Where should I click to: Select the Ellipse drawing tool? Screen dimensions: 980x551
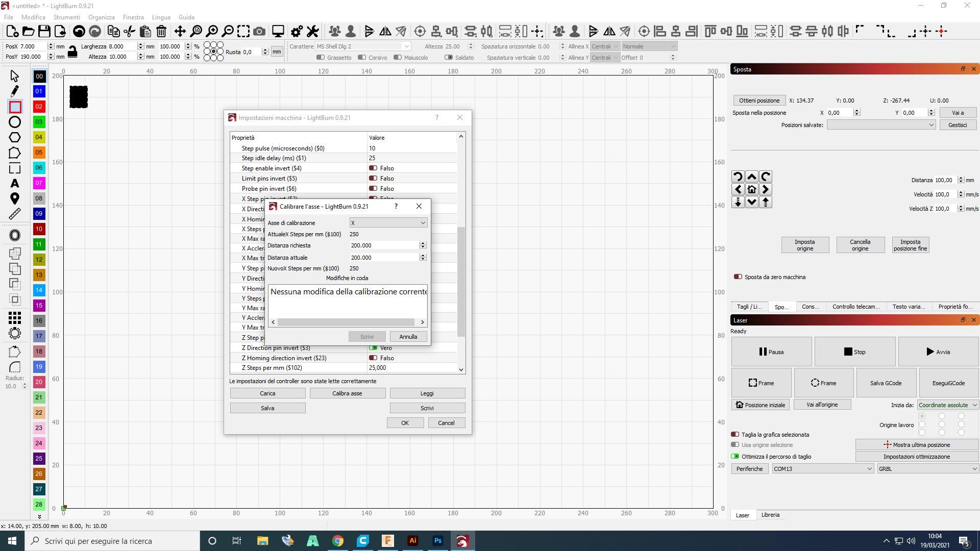tap(14, 122)
